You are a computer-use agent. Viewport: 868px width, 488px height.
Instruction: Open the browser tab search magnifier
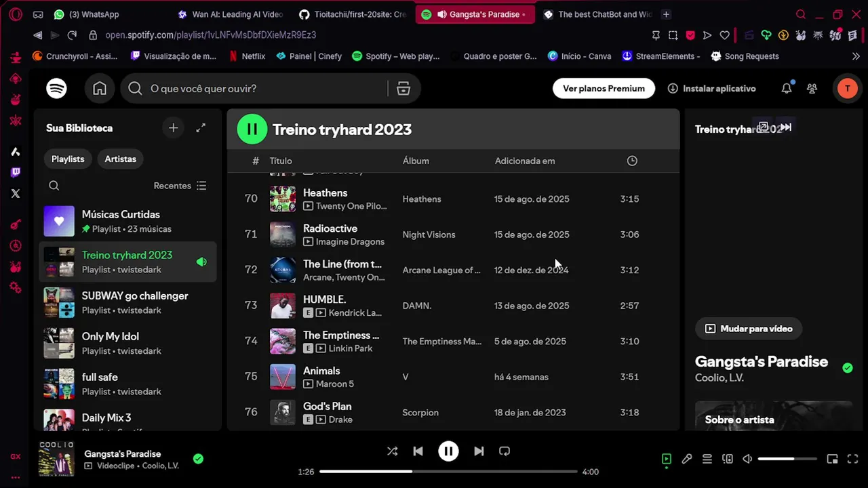pyautogui.click(x=801, y=14)
